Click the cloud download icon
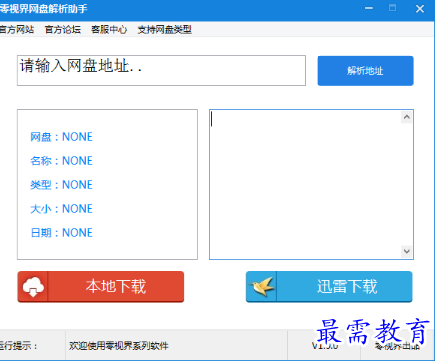Viewport: 438px width, 363px height. 33,287
